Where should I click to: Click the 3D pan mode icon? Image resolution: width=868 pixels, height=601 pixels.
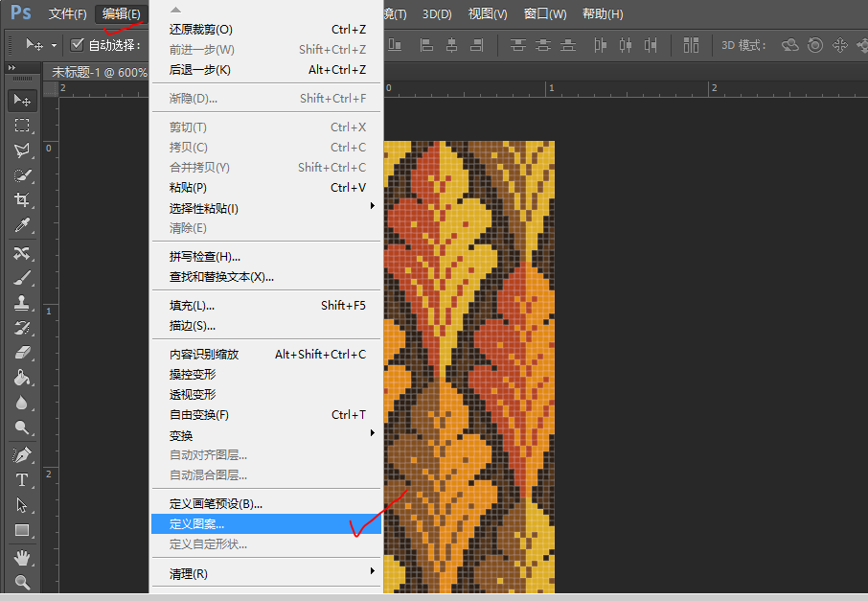click(x=840, y=45)
